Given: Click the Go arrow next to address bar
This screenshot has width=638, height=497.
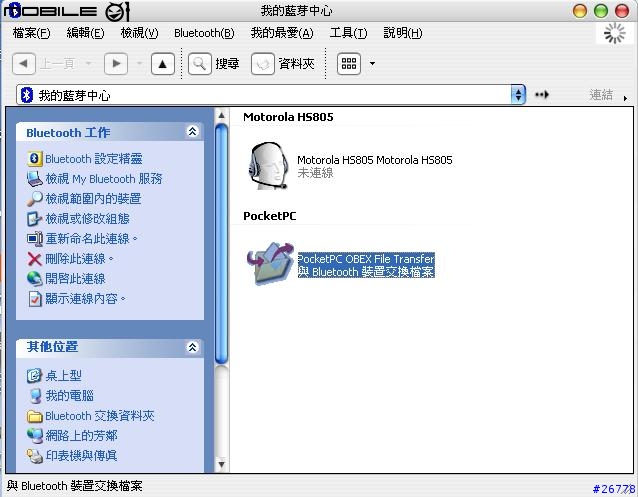Looking at the screenshot, I should (x=542, y=95).
